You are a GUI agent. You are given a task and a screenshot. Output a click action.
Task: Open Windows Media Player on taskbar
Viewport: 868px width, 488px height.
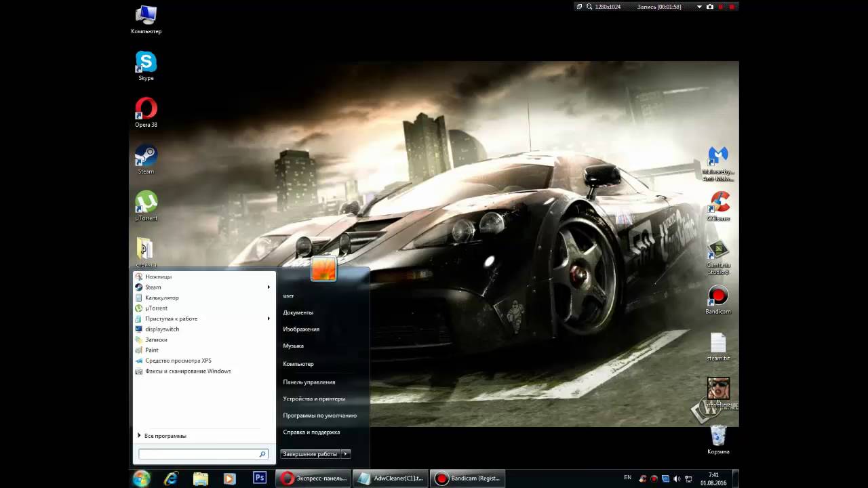[229, 479]
